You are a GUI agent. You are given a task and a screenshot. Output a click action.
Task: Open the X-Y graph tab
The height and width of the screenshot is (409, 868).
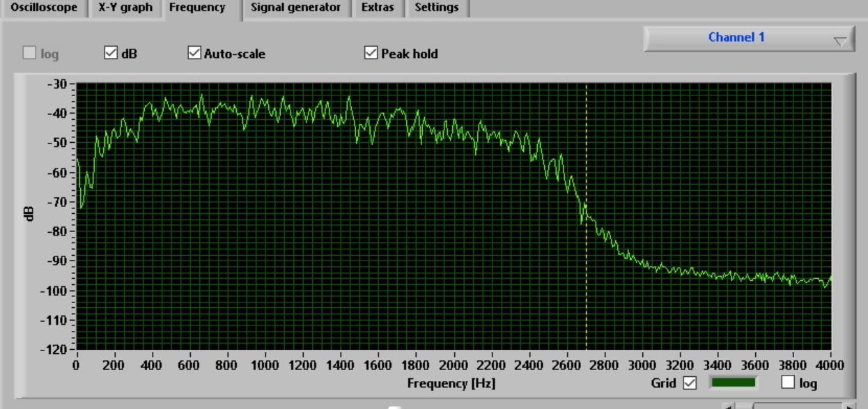(125, 8)
